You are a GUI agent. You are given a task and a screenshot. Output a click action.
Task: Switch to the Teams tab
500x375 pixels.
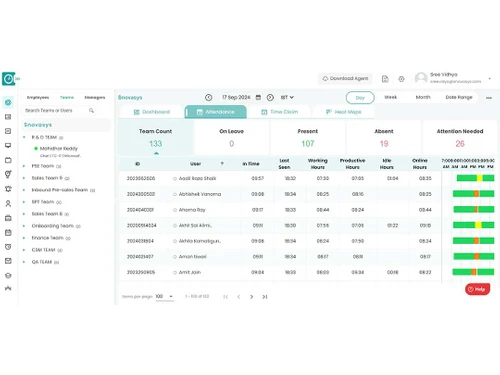(67, 97)
